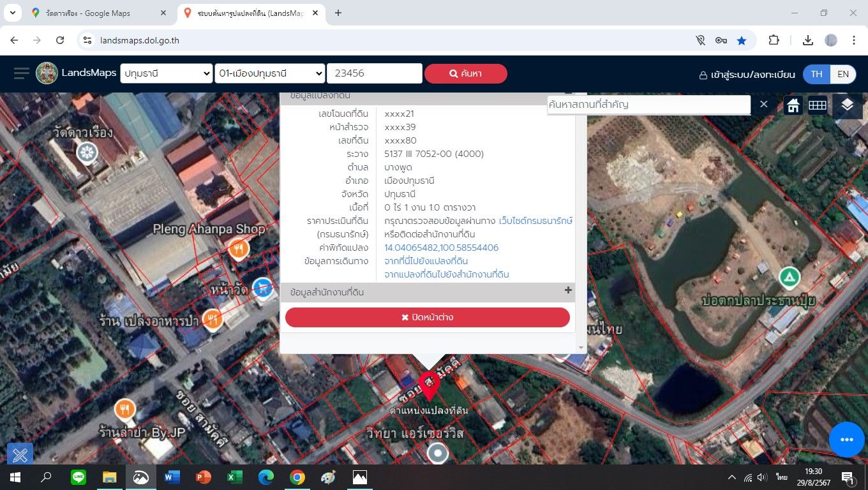This screenshot has height=490, width=868.
Task: Click the ระวาง value 5137 III 7052-00 (4000)
Action: click(434, 154)
